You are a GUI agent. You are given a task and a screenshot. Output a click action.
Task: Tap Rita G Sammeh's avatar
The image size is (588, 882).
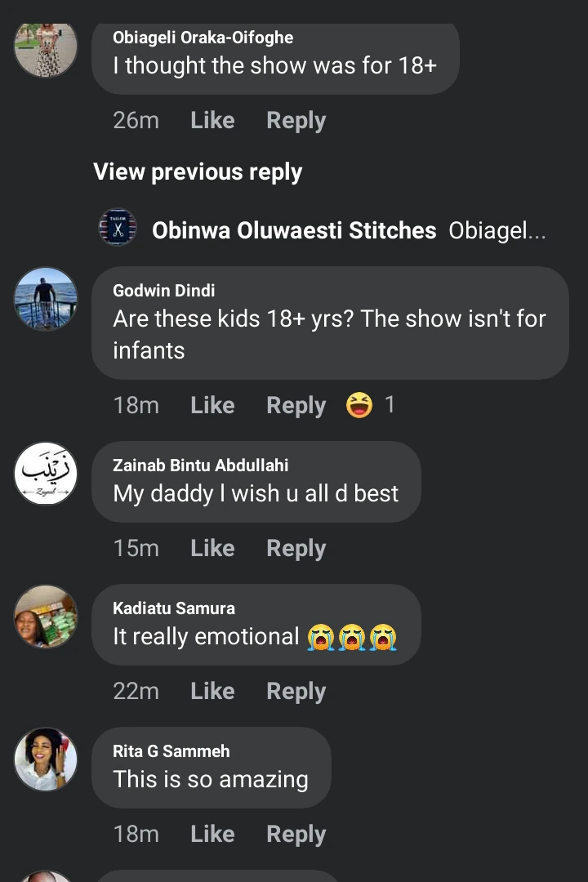tap(46, 759)
